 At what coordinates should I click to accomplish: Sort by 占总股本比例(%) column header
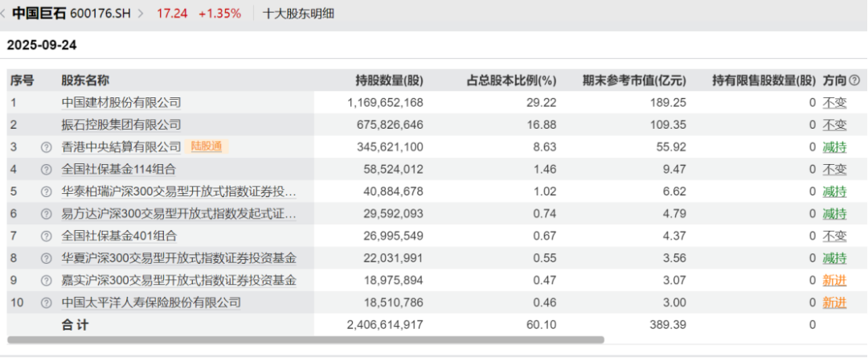point(512,81)
